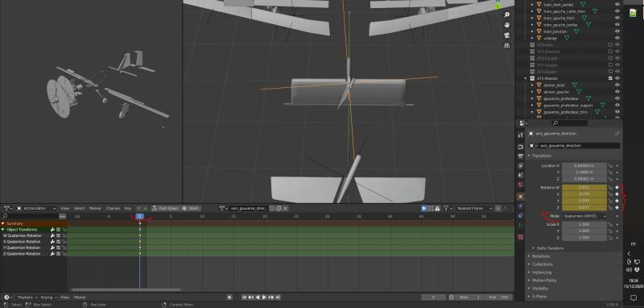This screenshot has width=644, height=308.
Task: Click the Push Down button
Action: pyautogui.click(x=165, y=209)
